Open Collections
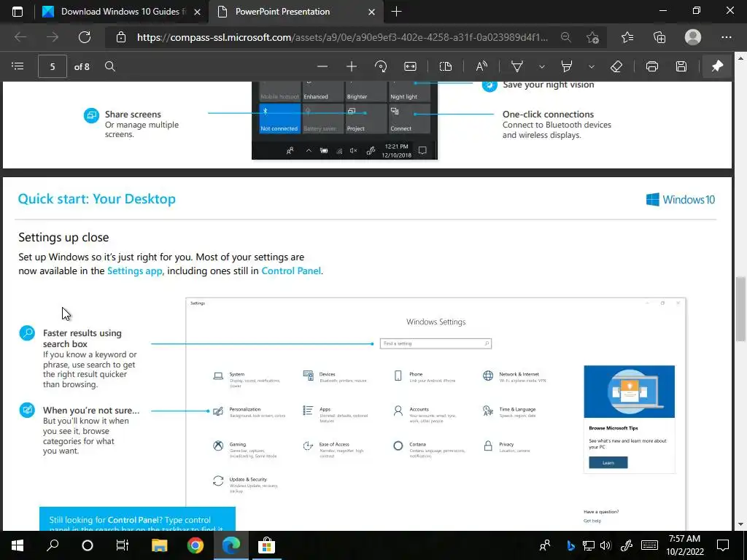Screen dimensions: 747x560 pos(659,37)
